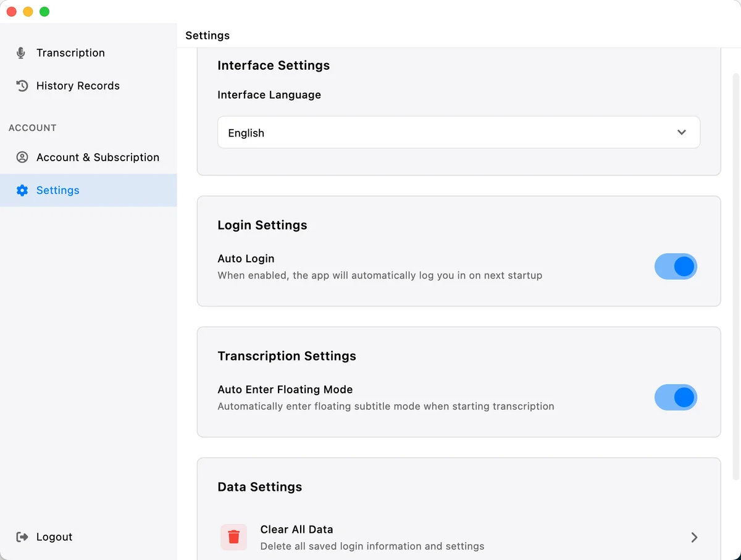
Task: Open Account & Subscription settings
Action: pyautogui.click(x=98, y=157)
